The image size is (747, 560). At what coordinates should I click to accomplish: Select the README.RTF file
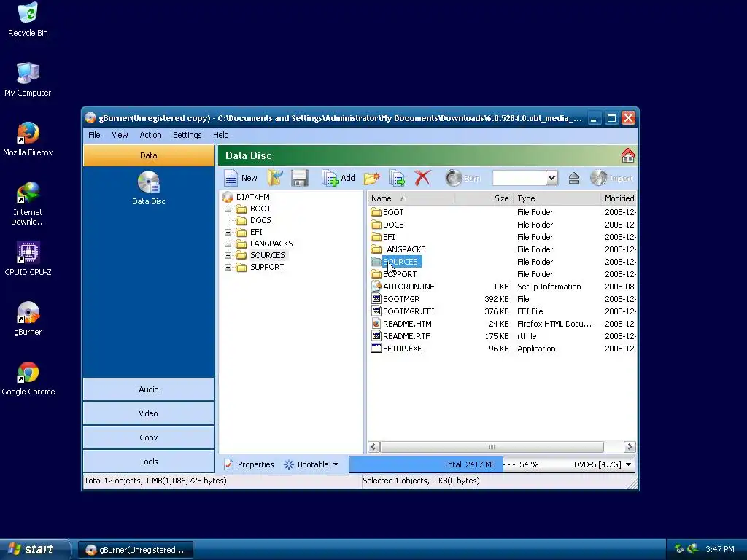click(x=406, y=335)
